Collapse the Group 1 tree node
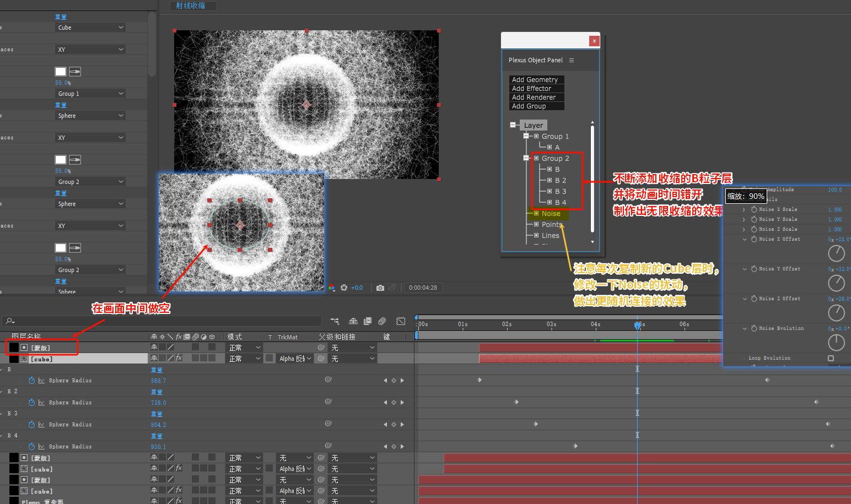Image resolution: width=851 pixels, height=504 pixels. (526, 136)
